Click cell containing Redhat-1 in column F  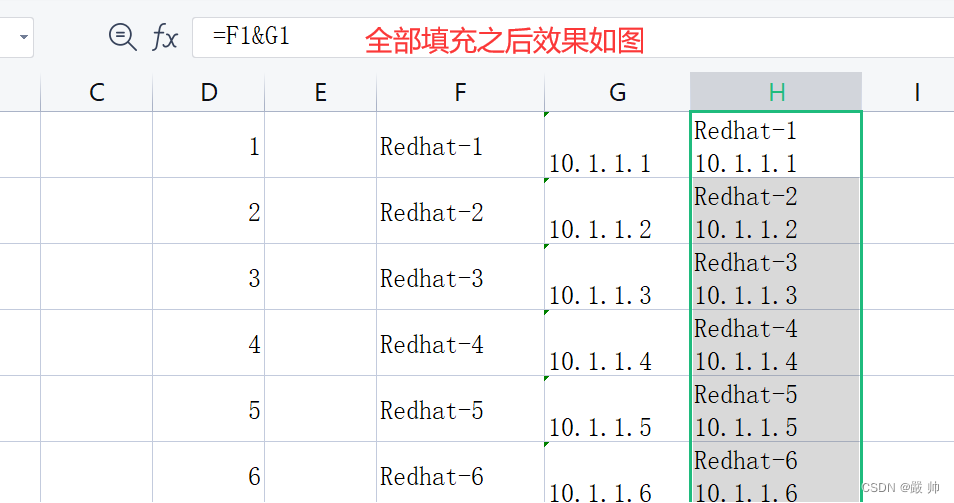pos(461,145)
